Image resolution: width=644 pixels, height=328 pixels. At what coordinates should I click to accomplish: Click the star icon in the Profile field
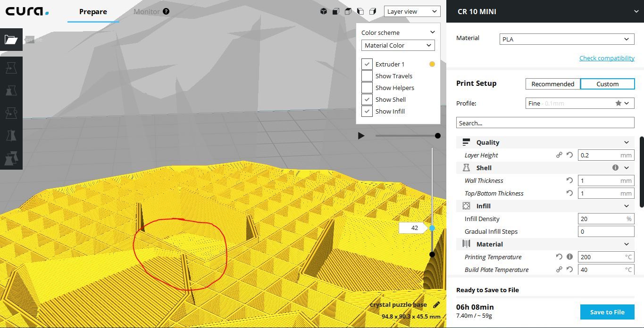[x=618, y=103]
